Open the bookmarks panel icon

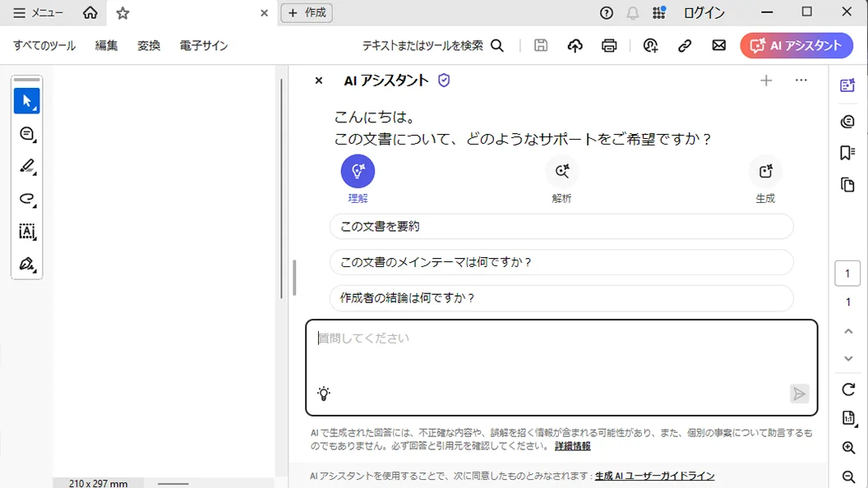(x=848, y=153)
